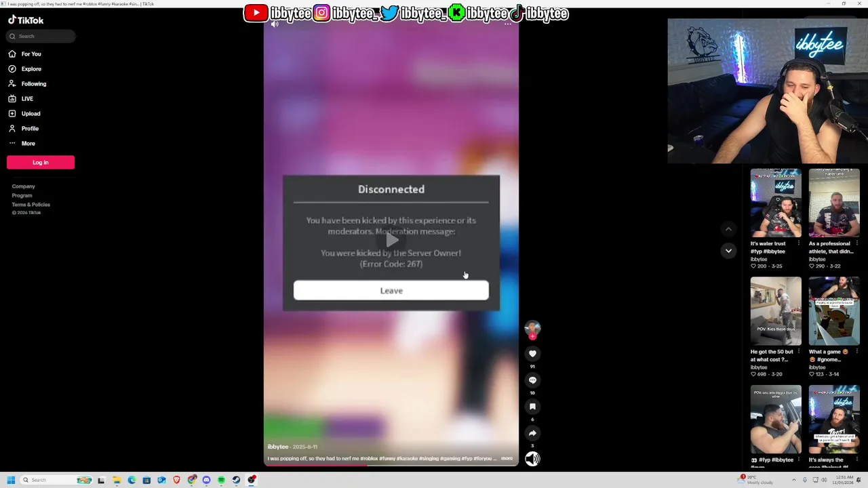Viewport: 868px width, 488px height.
Task: Open Brave browser from taskbar
Action: click(x=176, y=480)
